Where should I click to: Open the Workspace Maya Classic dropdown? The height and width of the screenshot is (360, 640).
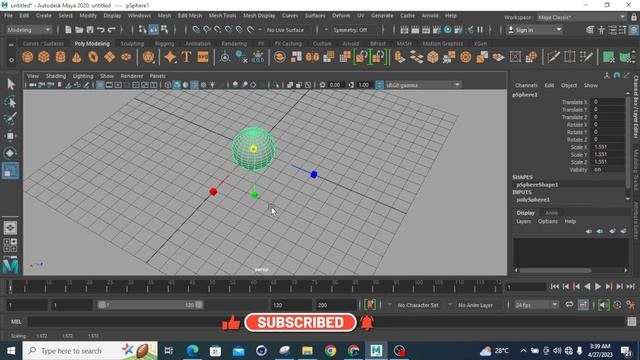(582, 17)
